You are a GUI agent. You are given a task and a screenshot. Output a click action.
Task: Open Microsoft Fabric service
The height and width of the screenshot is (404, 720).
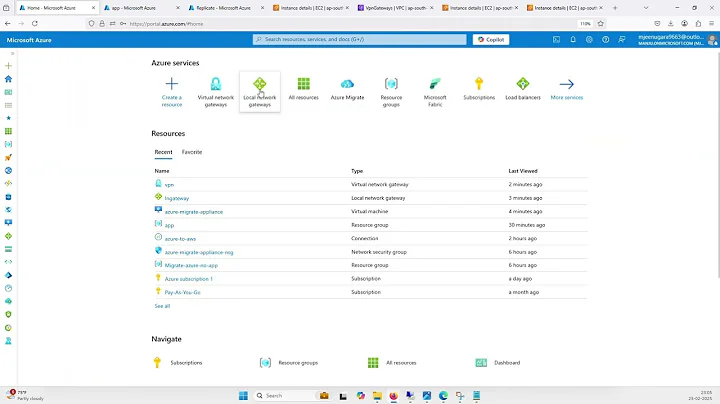pos(435,92)
